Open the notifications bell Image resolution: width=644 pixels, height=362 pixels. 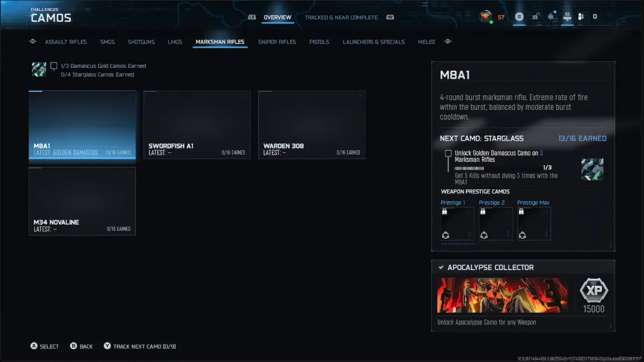pos(551,17)
